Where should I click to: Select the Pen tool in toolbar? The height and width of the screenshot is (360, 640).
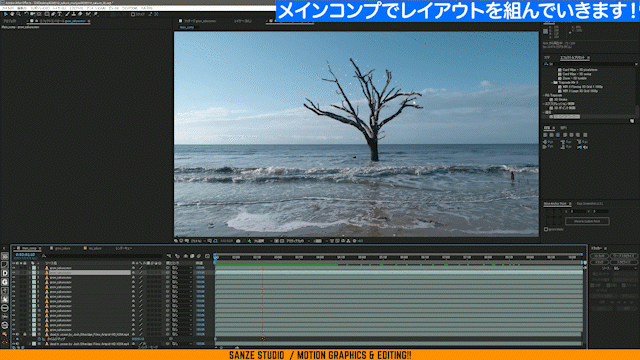point(53,14)
